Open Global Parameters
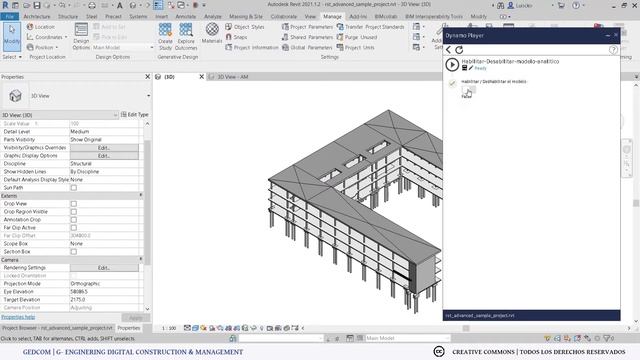The height and width of the screenshot is (360, 640). pos(307,47)
